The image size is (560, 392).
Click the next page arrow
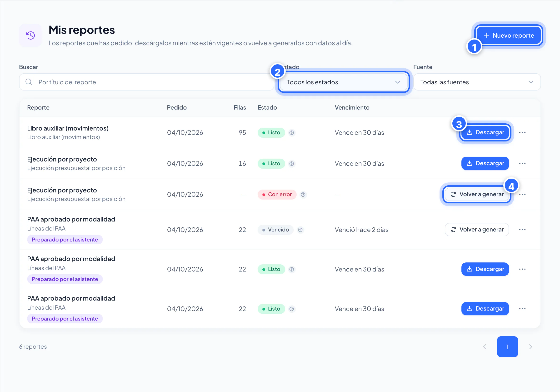[x=530, y=347]
